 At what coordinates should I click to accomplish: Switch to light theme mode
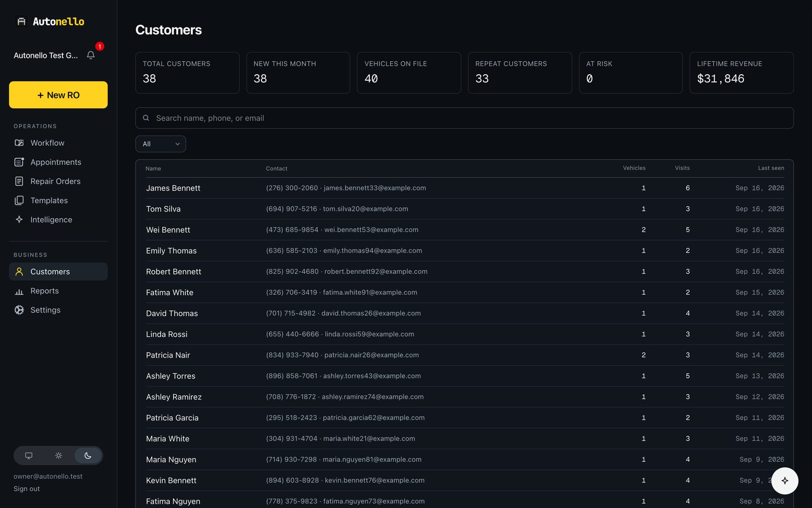click(x=58, y=456)
